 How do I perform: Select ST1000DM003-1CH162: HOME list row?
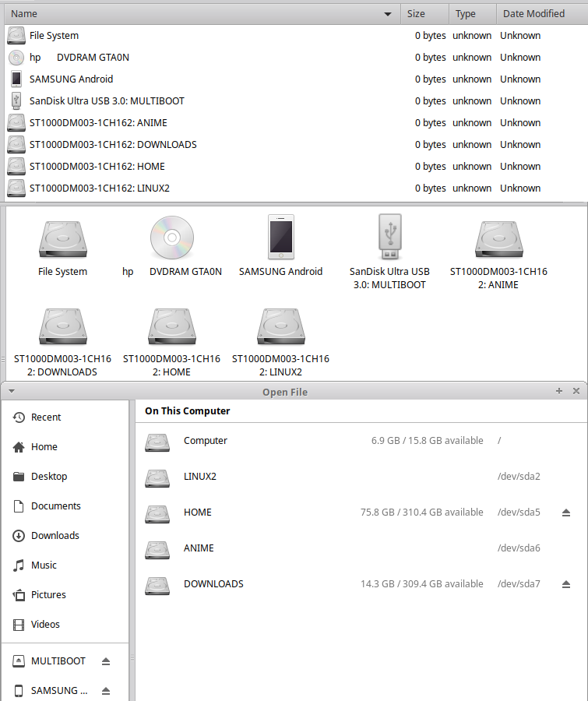pos(97,167)
